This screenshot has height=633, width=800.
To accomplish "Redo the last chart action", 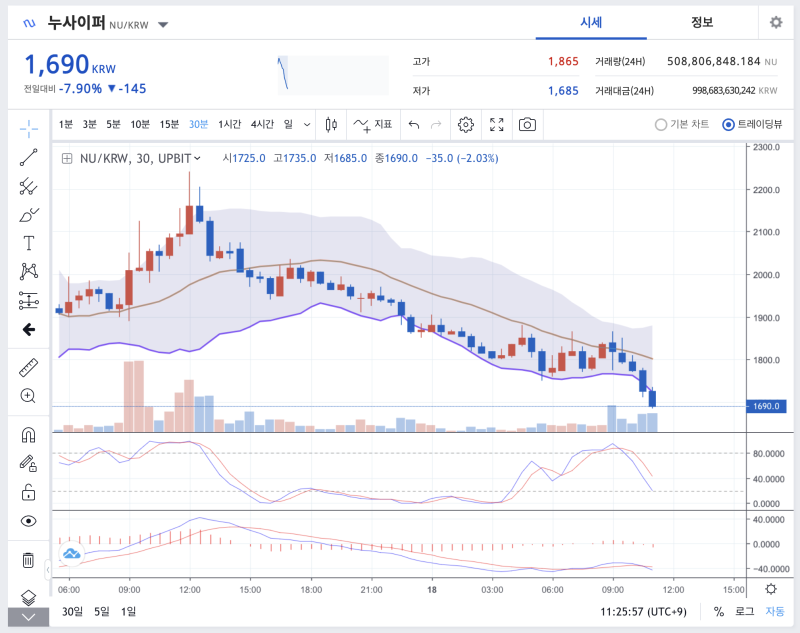I will (436, 124).
